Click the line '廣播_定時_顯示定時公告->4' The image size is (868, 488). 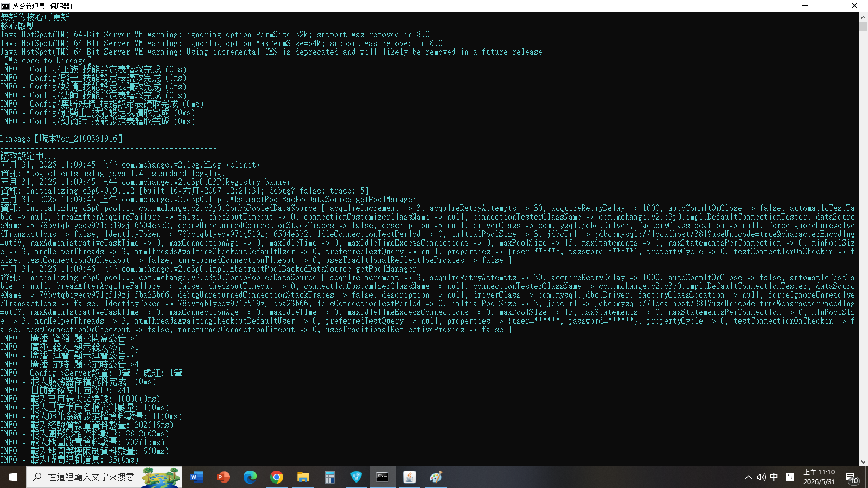tap(69, 364)
